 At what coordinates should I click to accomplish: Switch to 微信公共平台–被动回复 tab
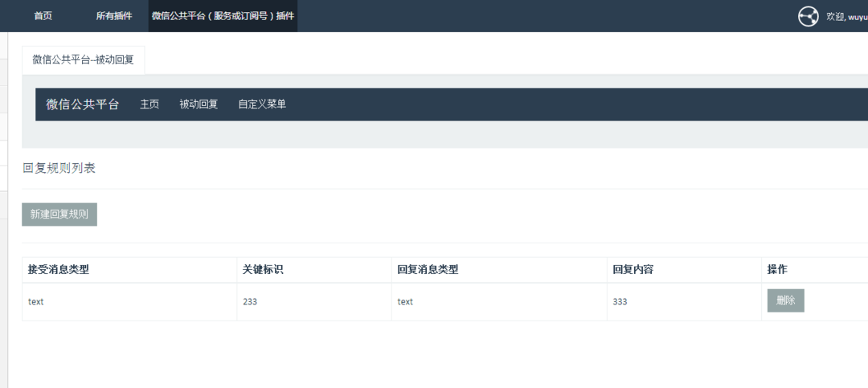tap(84, 60)
